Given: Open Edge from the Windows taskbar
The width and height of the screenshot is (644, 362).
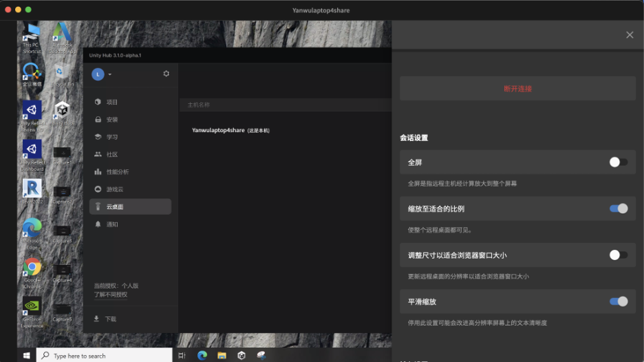Looking at the screenshot, I should [x=202, y=355].
